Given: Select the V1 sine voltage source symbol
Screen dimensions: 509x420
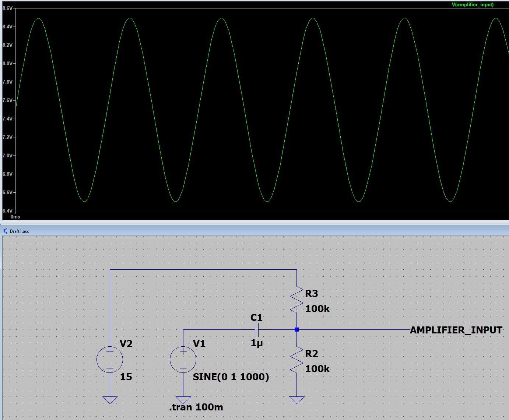Looking at the screenshot, I should tap(183, 360).
